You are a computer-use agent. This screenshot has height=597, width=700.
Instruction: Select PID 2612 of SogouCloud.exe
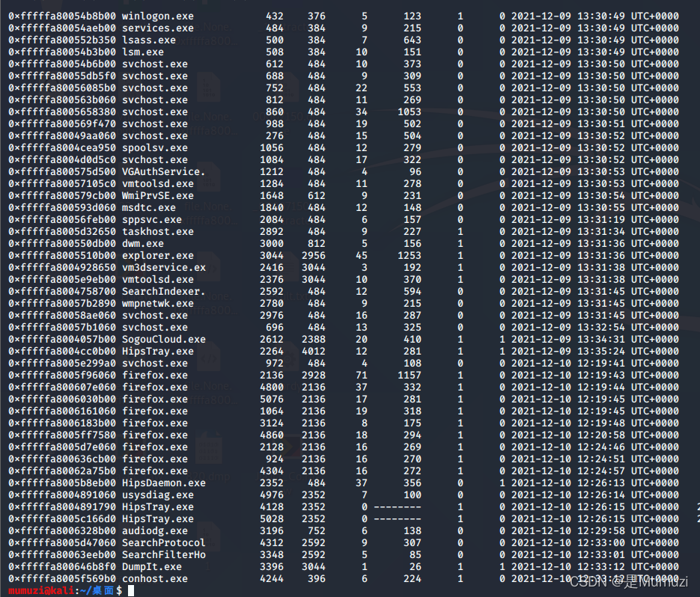[x=272, y=340]
